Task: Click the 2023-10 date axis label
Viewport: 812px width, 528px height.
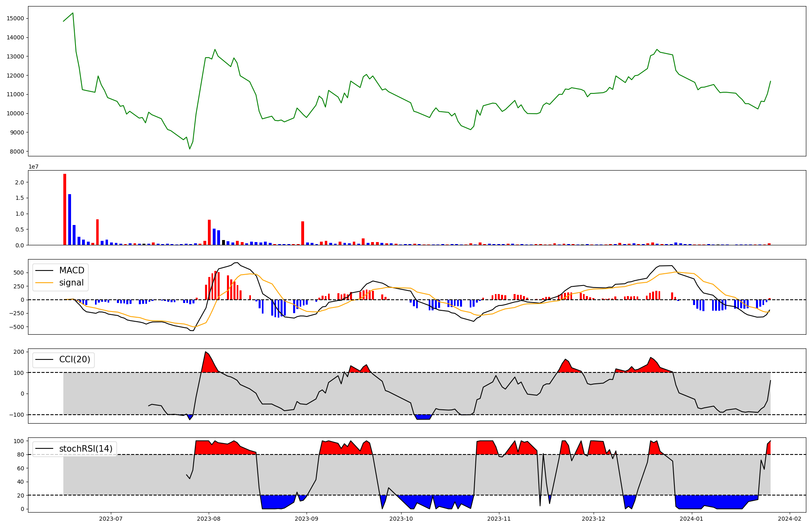Action: coord(401,519)
